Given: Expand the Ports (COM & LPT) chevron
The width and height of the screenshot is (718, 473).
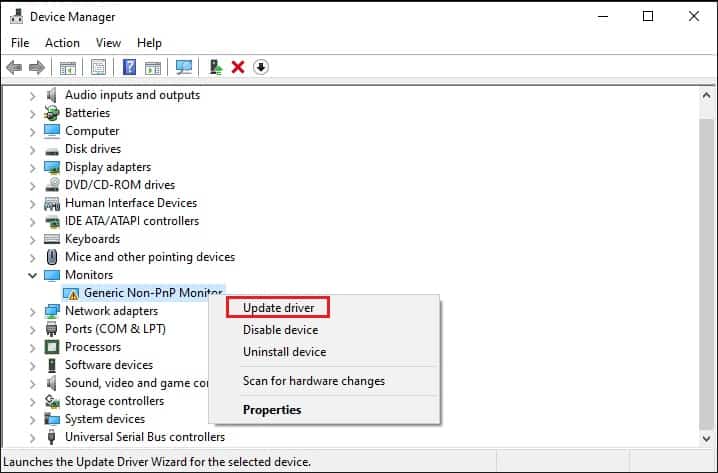Looking at the screenshot, I should tap(32, 330).
